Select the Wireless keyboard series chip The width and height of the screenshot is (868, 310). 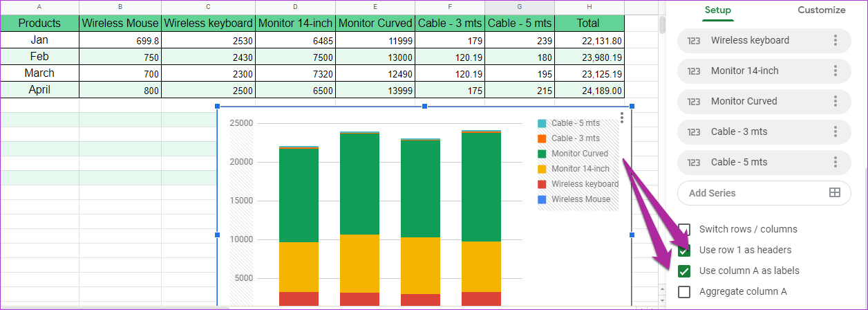[750, 40]
